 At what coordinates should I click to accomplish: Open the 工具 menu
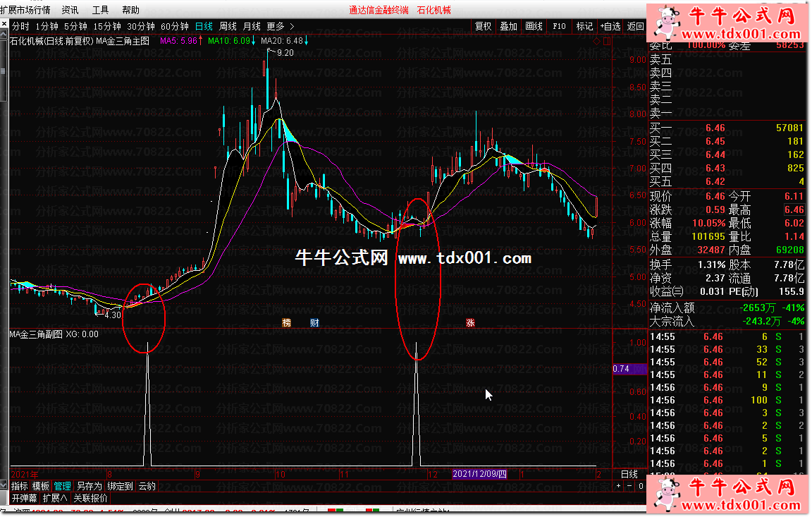(x=101, y=10)
